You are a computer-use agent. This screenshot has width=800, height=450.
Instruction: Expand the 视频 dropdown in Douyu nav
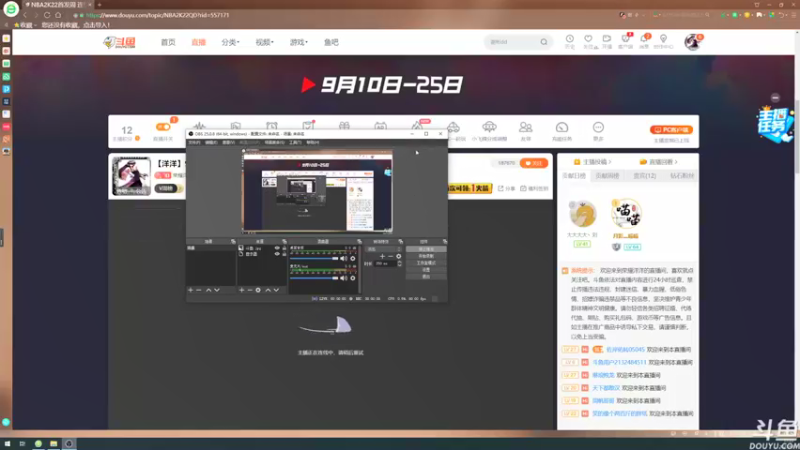(264, 42)
